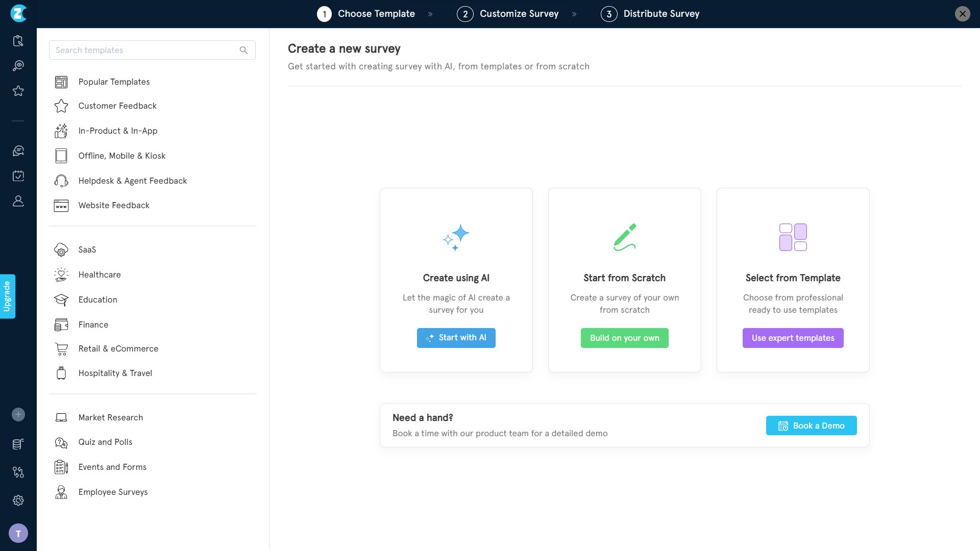Go to Distribute Survey step
This screenshot has height=551, width=980.
point(650,14)
